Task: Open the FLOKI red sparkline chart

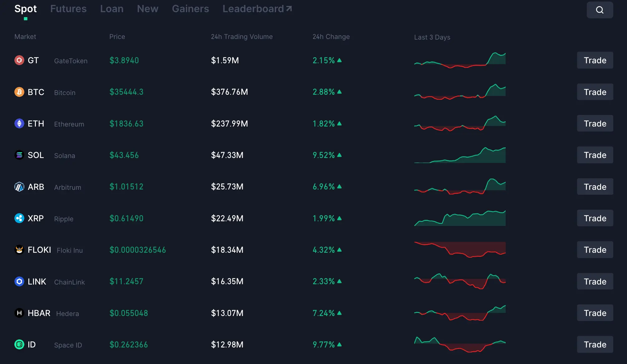Action: pyautogui.click(x=460, y=250)
